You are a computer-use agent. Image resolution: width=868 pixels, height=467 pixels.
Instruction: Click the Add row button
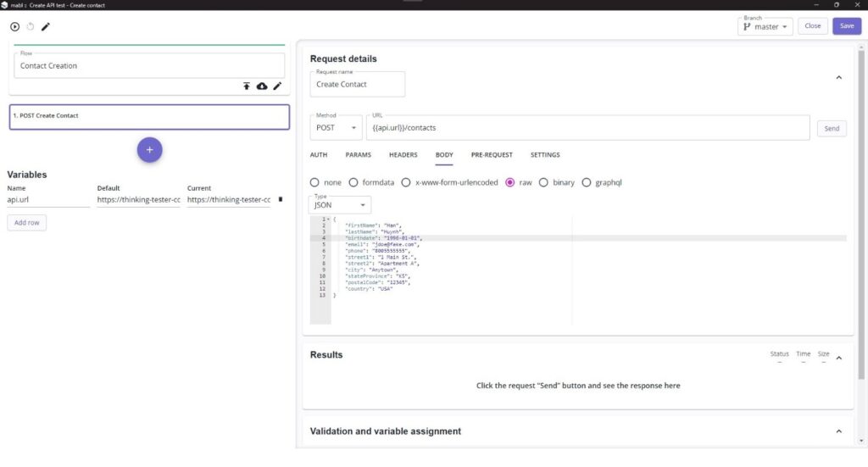(x=27, y=223)
